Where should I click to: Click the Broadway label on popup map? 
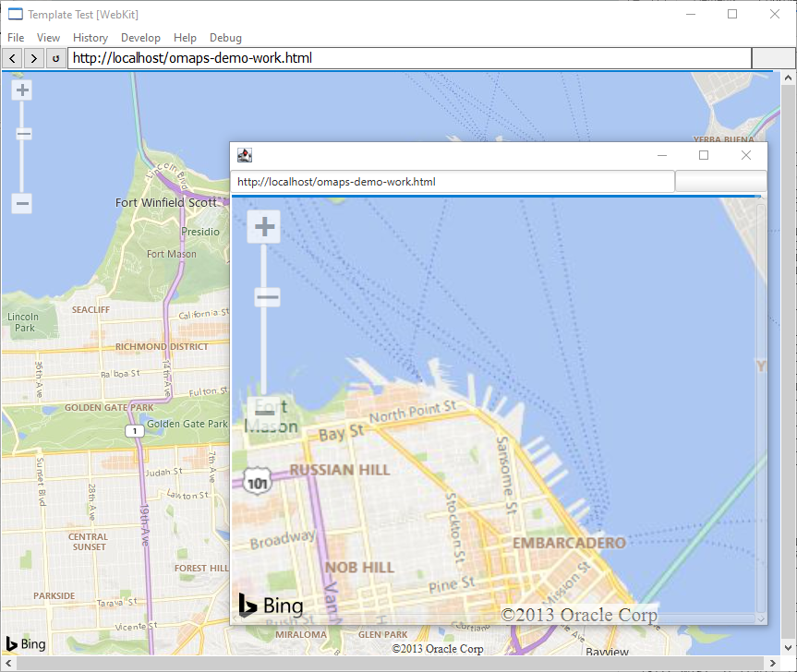283,539
